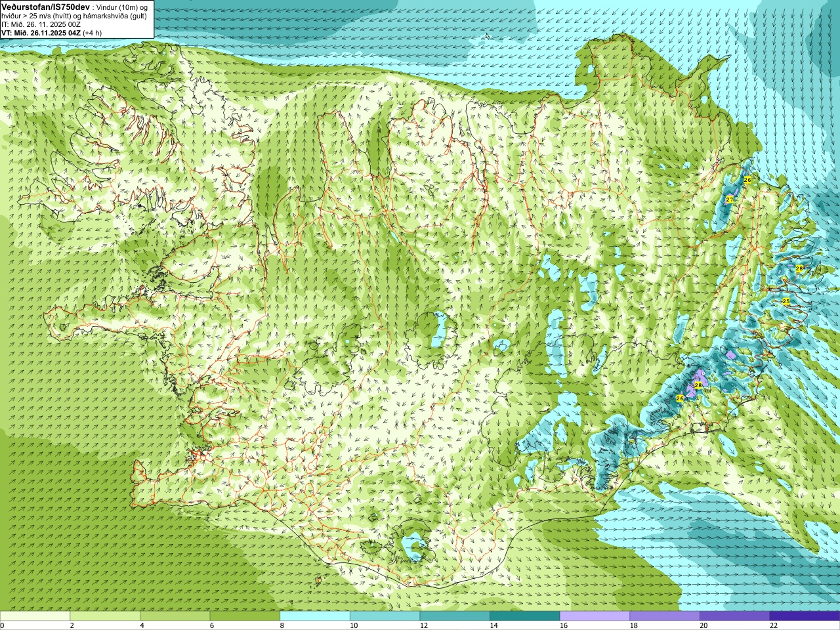
Task: Click scale number '18' on the legend
Action: [634, 625]
